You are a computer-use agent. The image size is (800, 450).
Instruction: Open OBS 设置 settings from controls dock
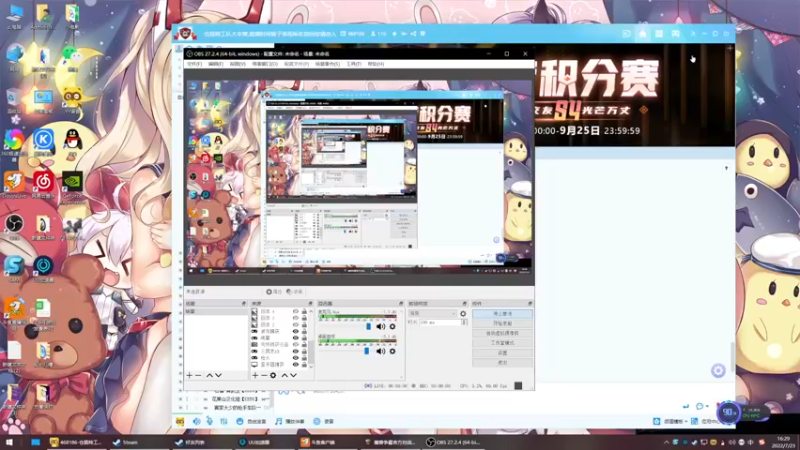coord(502,353)
